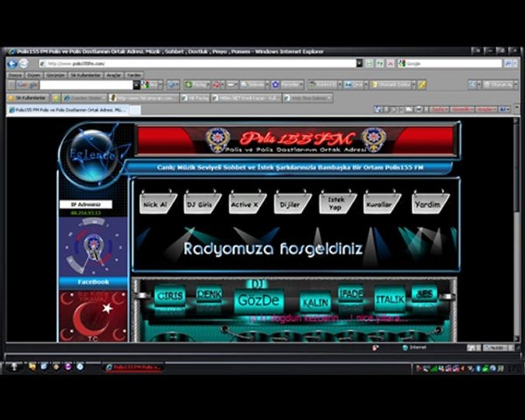The image size is (525, 420).
Task: Click the DJ Giris button
Action: click(202, 202)
